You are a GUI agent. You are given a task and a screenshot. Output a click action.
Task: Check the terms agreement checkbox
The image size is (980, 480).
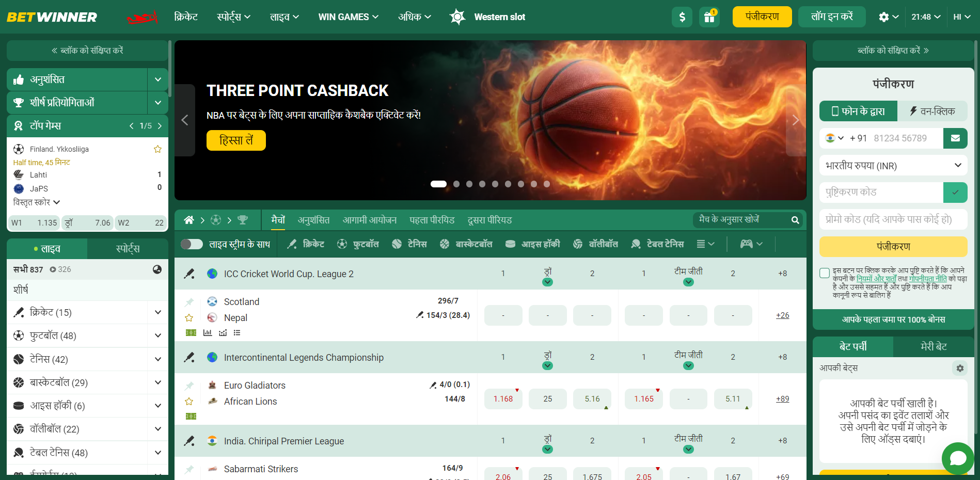click(825, 273)
